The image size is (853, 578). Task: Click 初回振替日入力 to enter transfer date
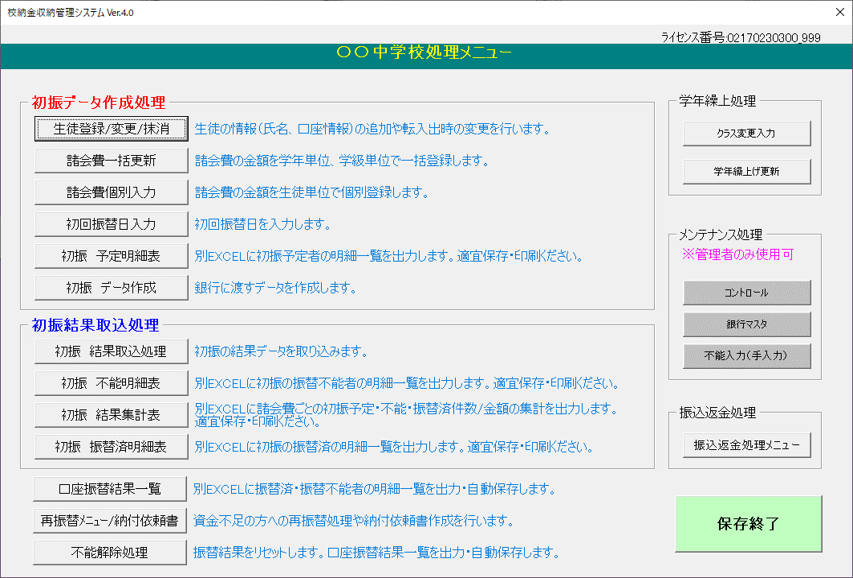[x=108, y=225]
